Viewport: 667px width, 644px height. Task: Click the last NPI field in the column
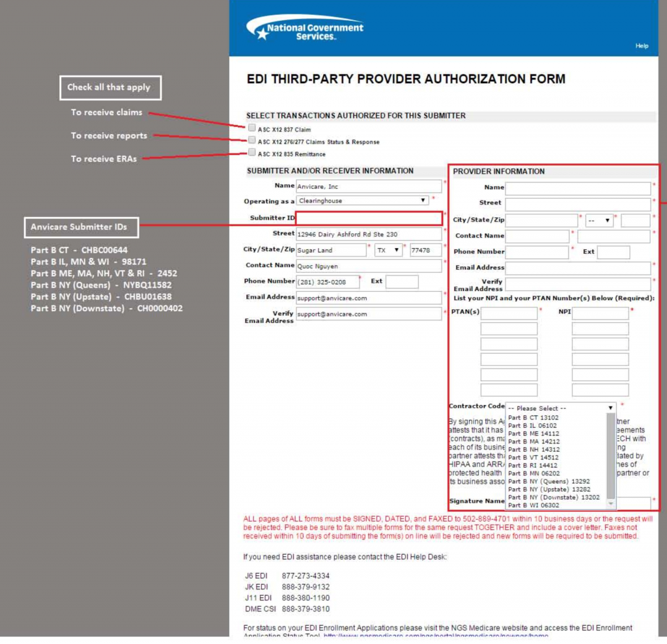click(600, 389)
